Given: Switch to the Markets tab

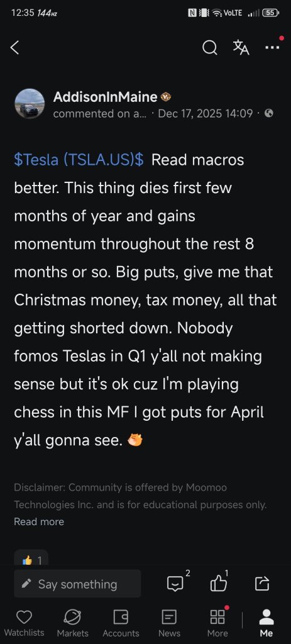Looking at the screenshot, I should coord(73,623).
